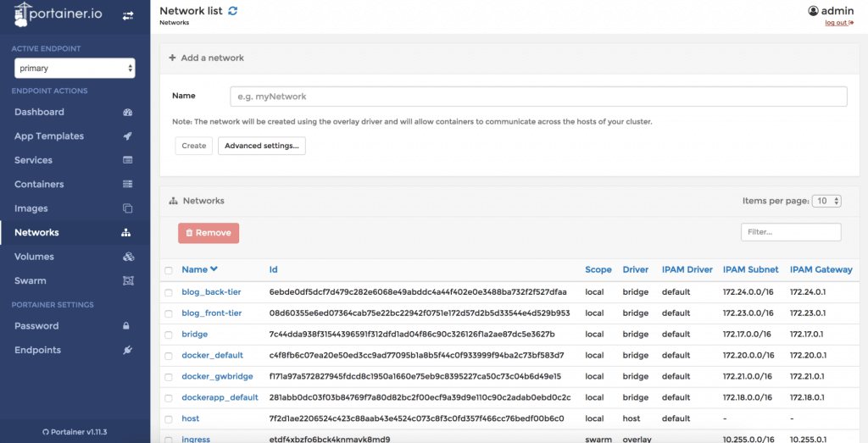Open the host network link

[191, 418]
